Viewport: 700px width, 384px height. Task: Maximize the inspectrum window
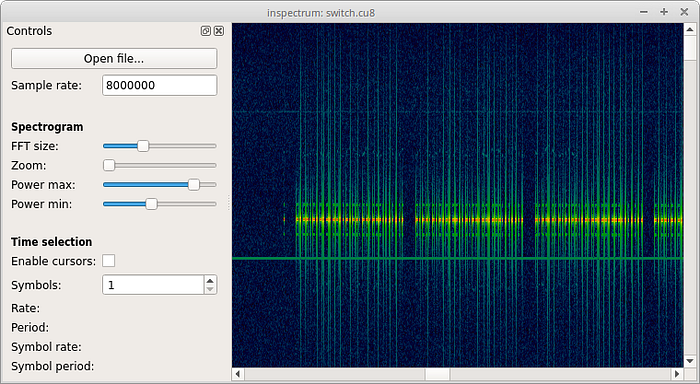click(664, 12)
